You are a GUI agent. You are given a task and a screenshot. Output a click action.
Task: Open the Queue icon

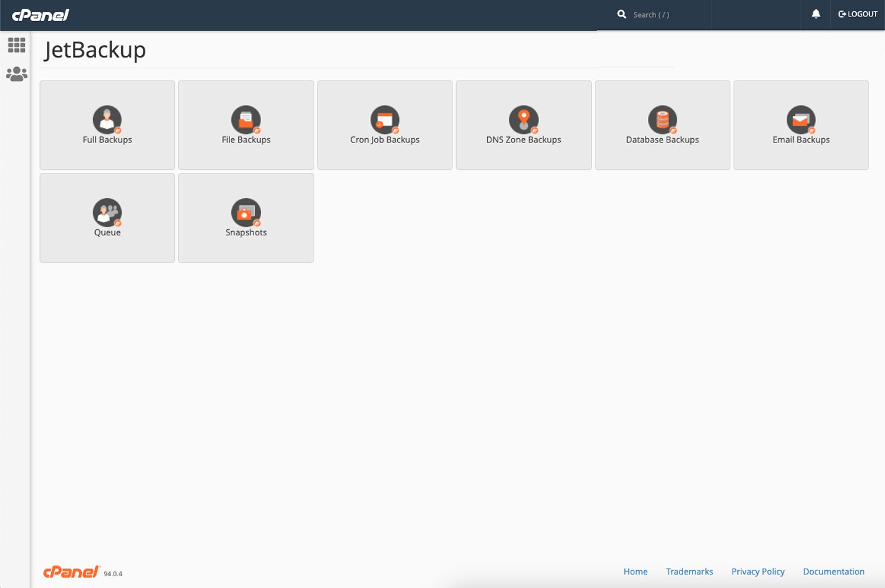pyautogui.click(x=107, y=212)
